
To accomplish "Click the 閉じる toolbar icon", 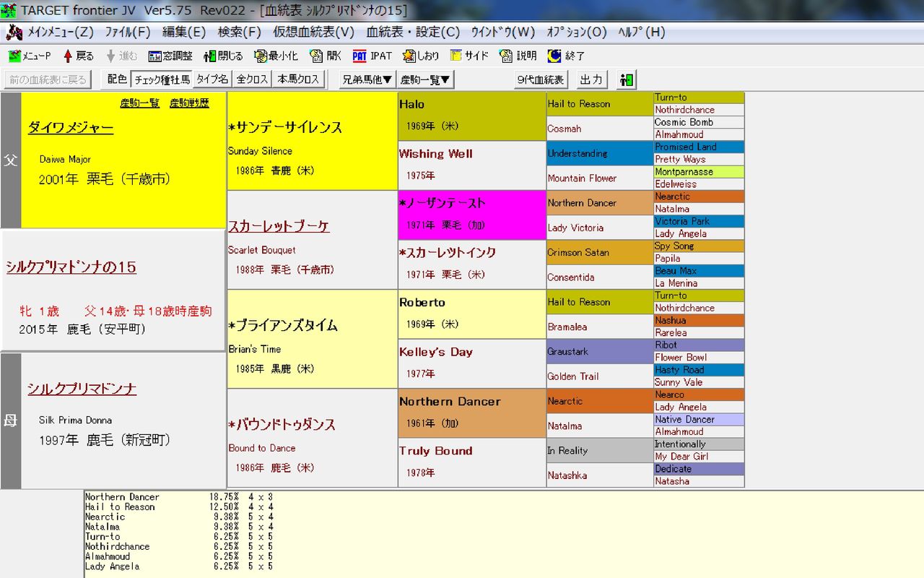I will coord(224,56).
